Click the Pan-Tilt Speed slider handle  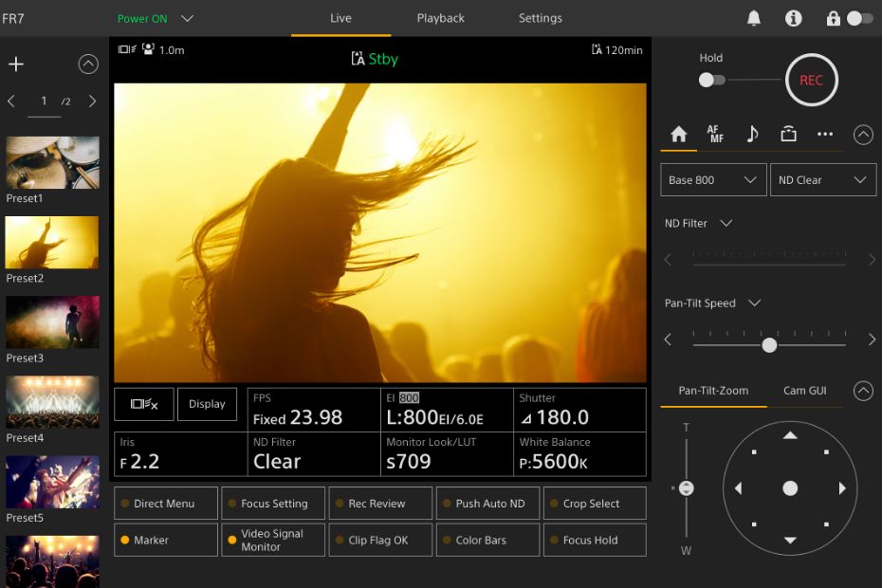769,345
